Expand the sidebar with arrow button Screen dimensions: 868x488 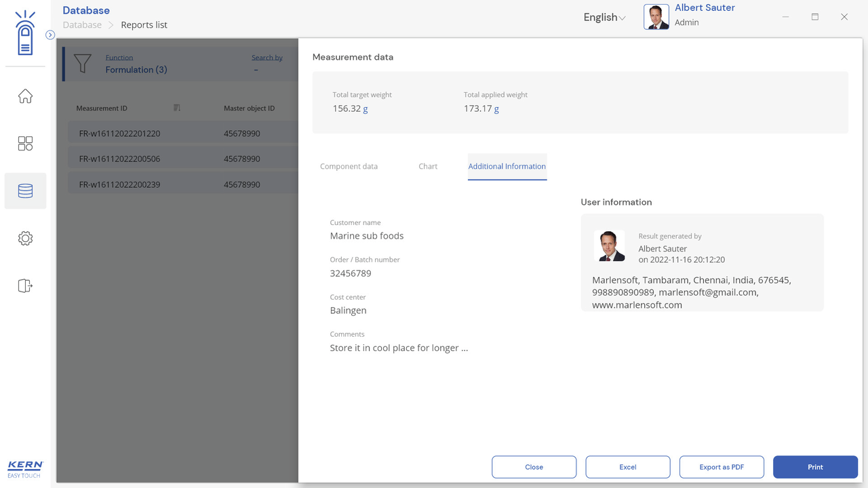(50, 35)
